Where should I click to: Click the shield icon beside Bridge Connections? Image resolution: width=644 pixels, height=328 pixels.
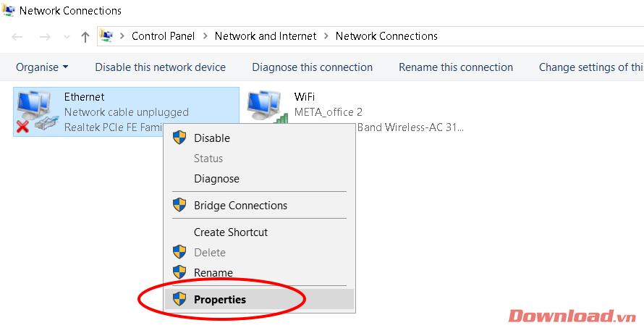[179, 205]
